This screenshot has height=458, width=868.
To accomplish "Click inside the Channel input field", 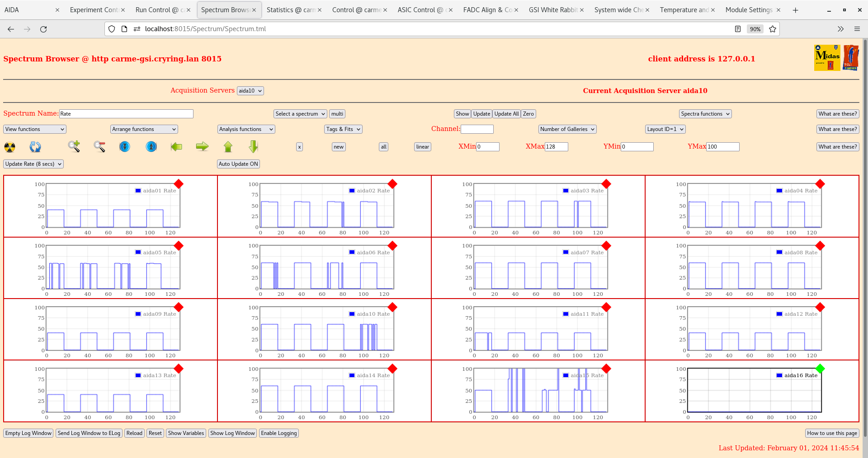I will point(477,129).
